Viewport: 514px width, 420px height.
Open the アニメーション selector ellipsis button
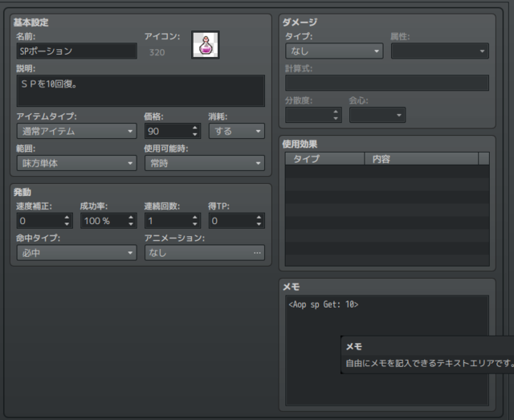(x=257, y=253)
